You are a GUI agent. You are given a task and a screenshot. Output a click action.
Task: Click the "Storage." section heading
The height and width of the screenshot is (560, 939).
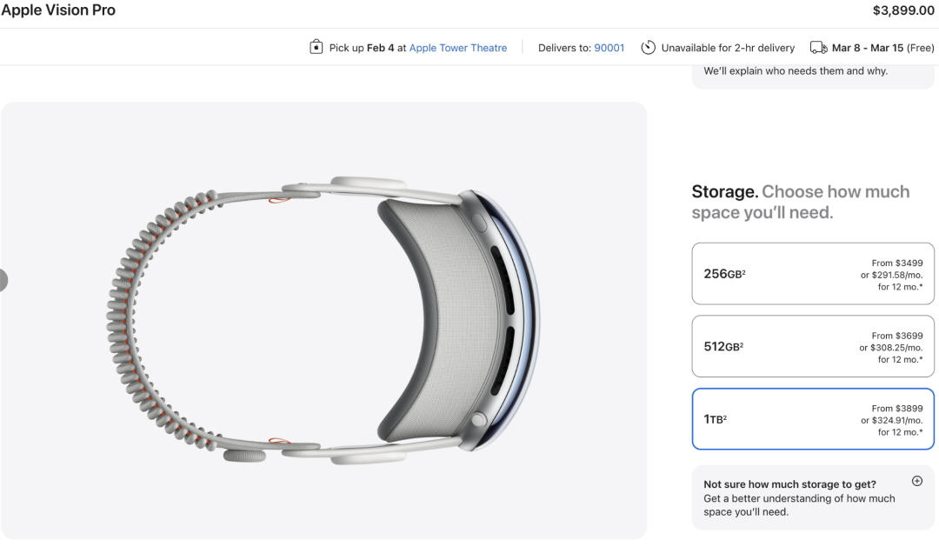coord(724,192)
